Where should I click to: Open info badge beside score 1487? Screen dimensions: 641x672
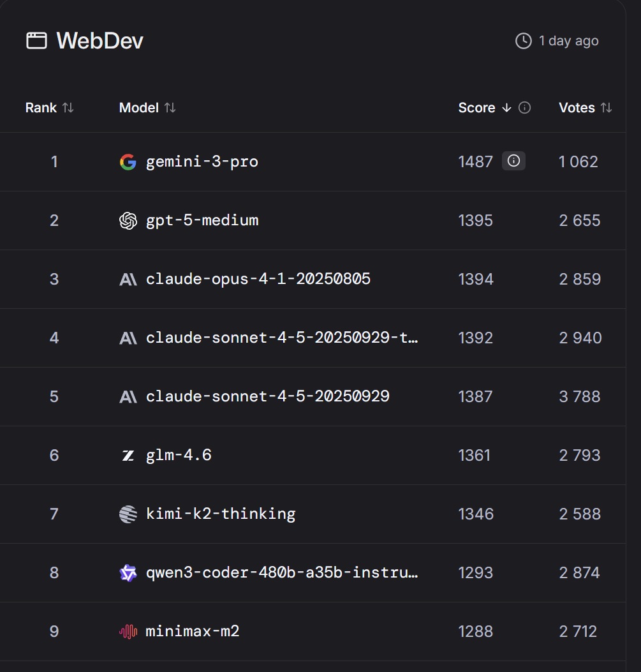pyautogui.click(x=513, y=161)
